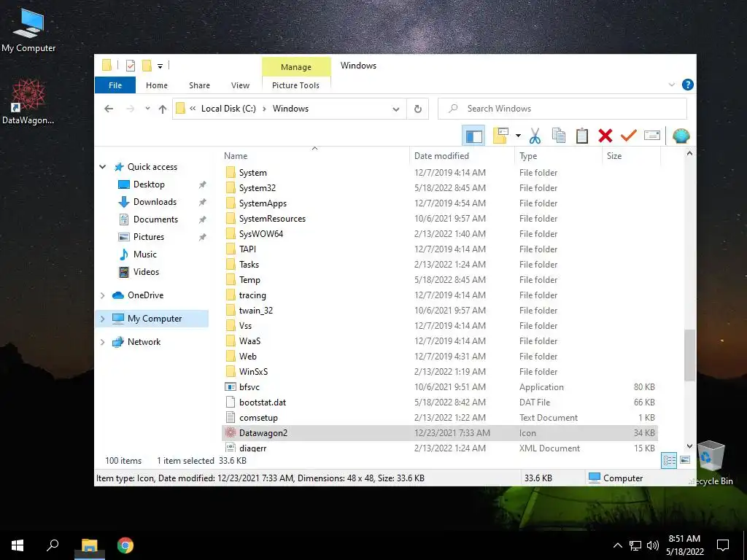Click the Search Windows input field
The image size is (747, 560).
tap(562, 109)
